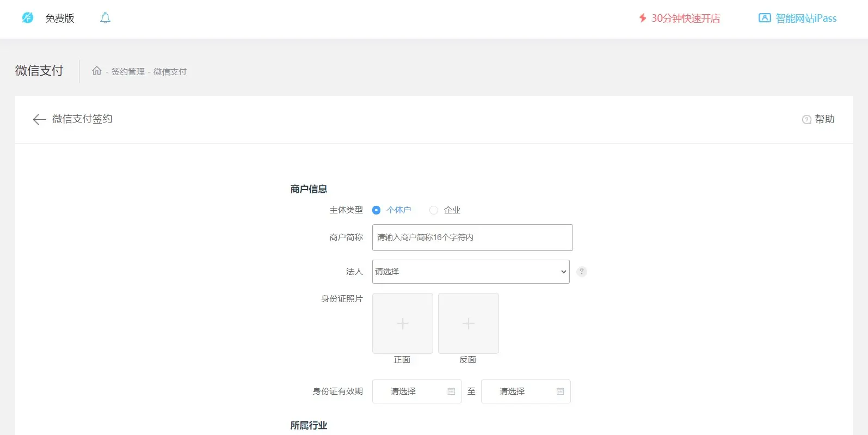The height and width of the screenshot is (435, 868).
Task: Click the 商户简称 input field
Action: click(472, 237)
